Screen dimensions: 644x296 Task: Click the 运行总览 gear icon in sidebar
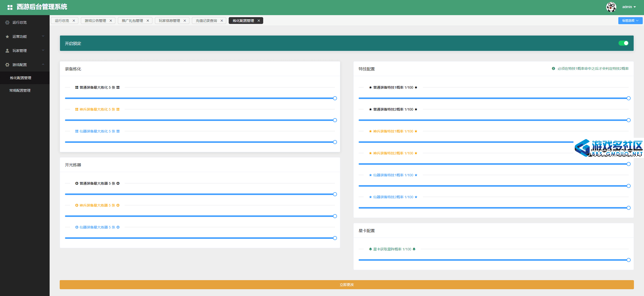7,22
